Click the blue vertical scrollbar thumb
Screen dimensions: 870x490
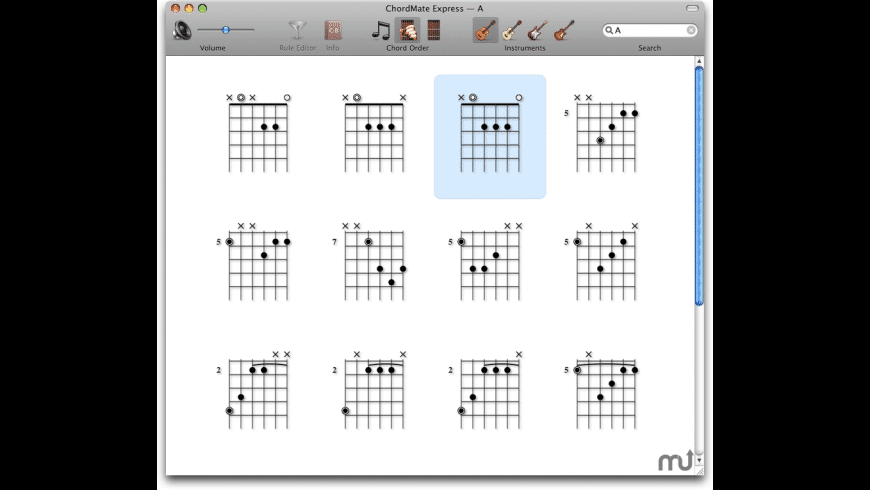(x=699, y=186)
